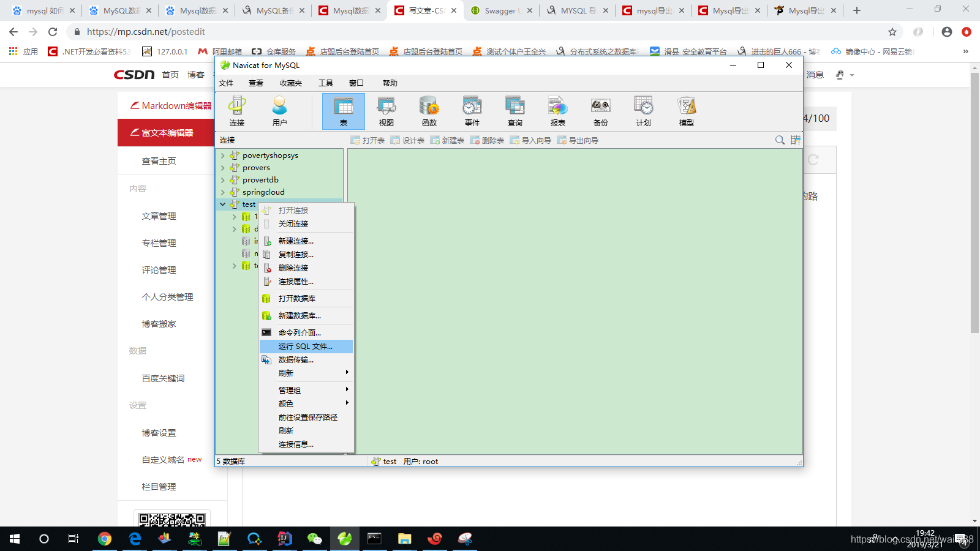Click 导入向导 in object toolbar
Screen dimensions: 980x551
pos(530,140)
